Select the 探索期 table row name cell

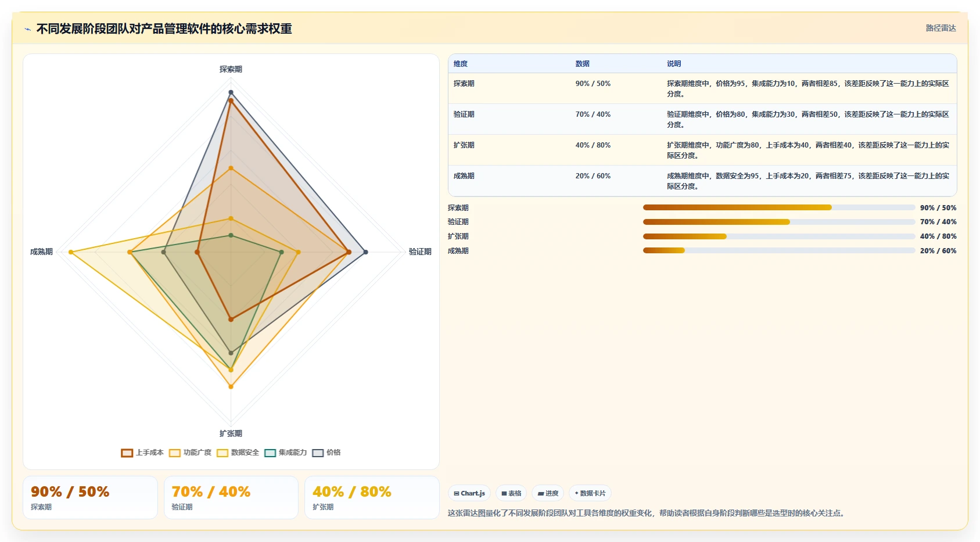point(464,84)
